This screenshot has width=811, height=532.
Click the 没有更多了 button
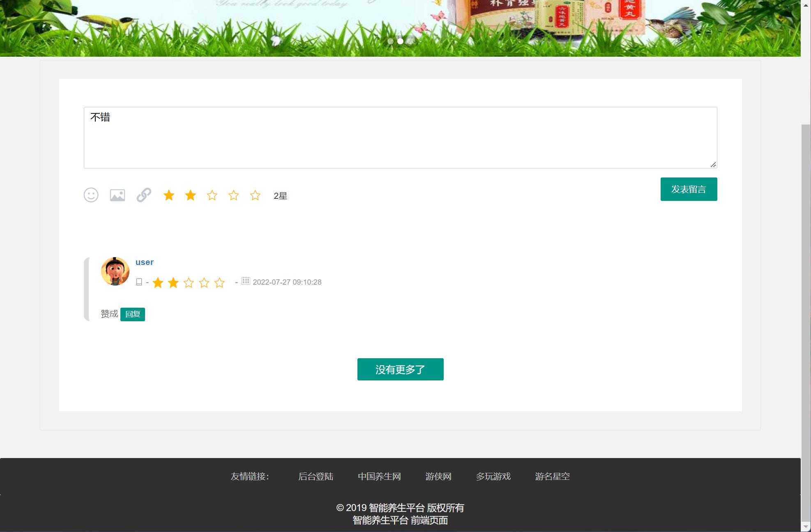400,369
